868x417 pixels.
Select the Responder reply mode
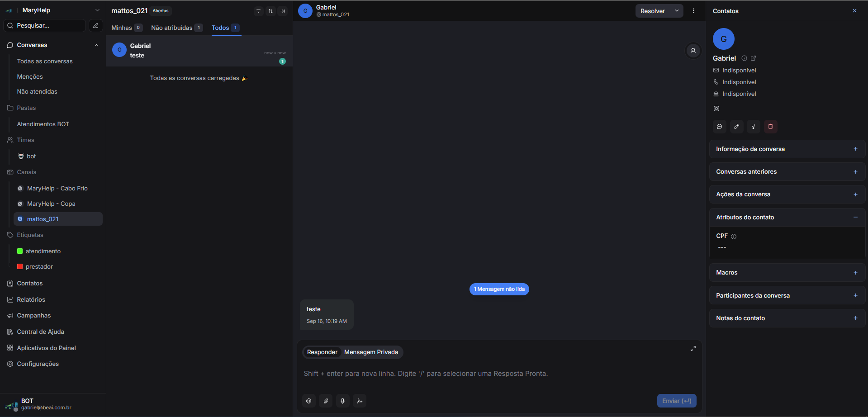[x=322, y=352]
